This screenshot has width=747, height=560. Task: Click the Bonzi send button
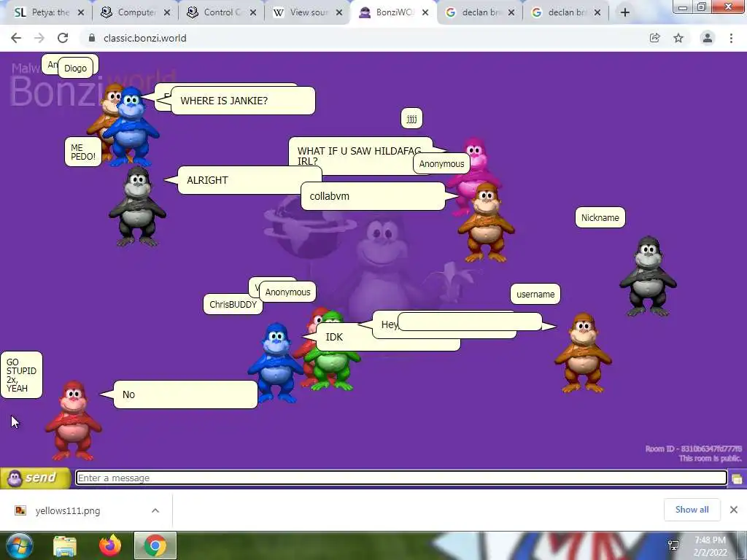click(36, 478)
